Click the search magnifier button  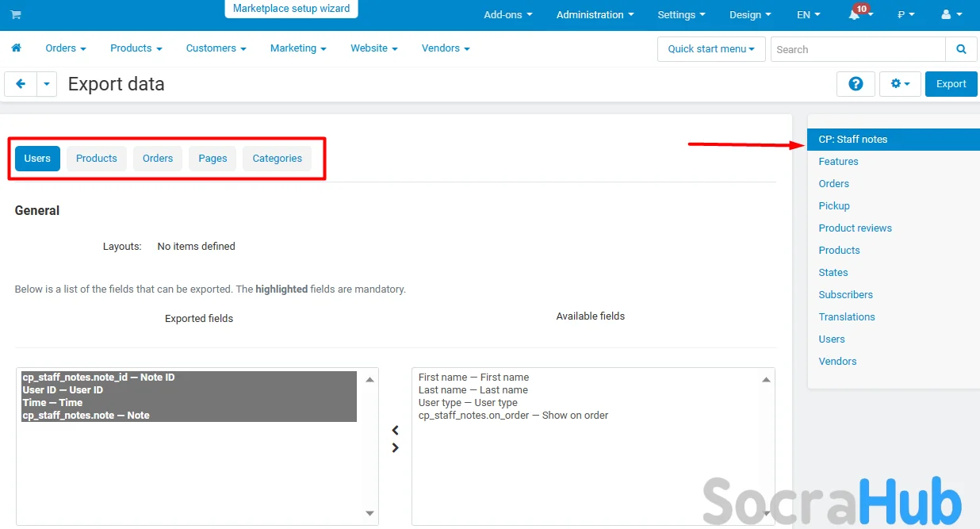pyautogui.click(x=961, y=49)
